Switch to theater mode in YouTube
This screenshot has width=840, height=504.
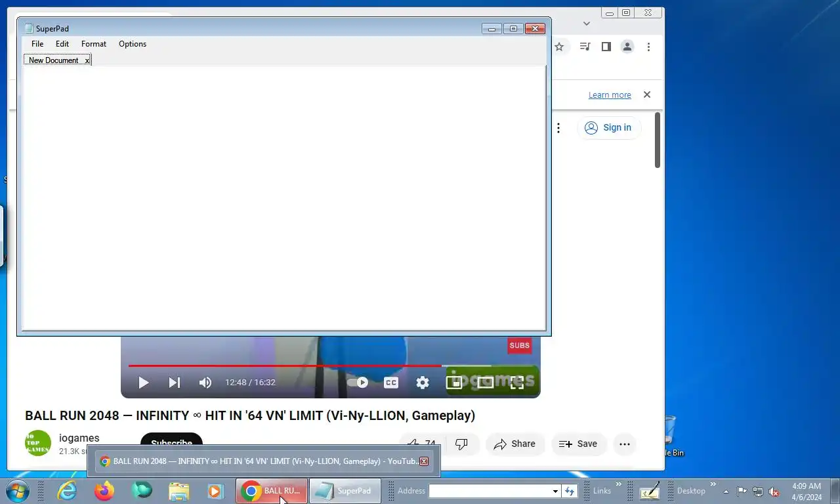pos(486,383)
